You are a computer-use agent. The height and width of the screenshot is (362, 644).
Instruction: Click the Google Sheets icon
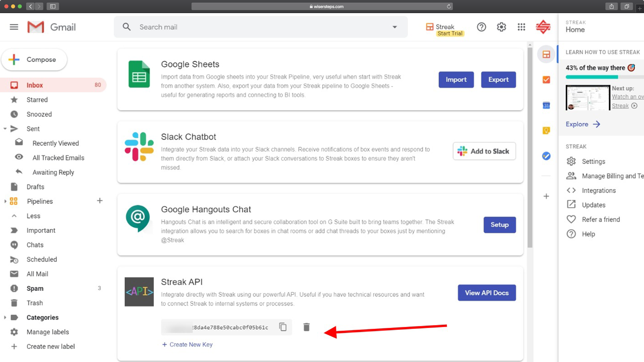point(139,74)
